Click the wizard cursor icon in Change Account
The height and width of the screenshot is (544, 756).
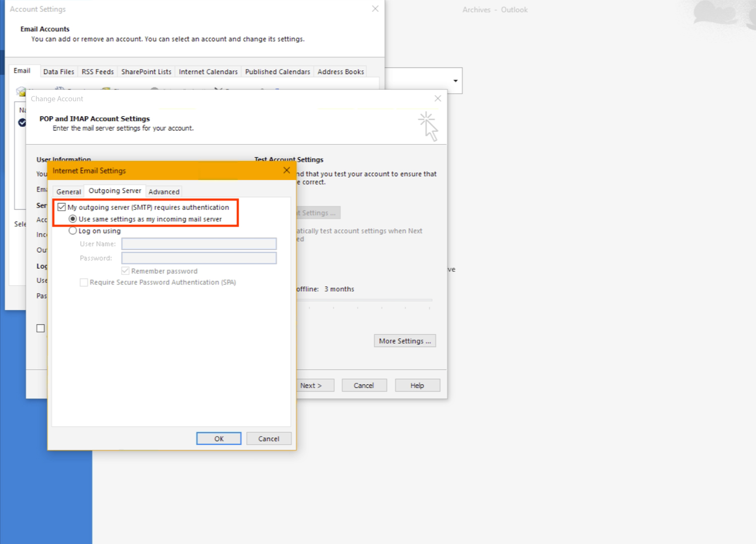pos(428,126)
